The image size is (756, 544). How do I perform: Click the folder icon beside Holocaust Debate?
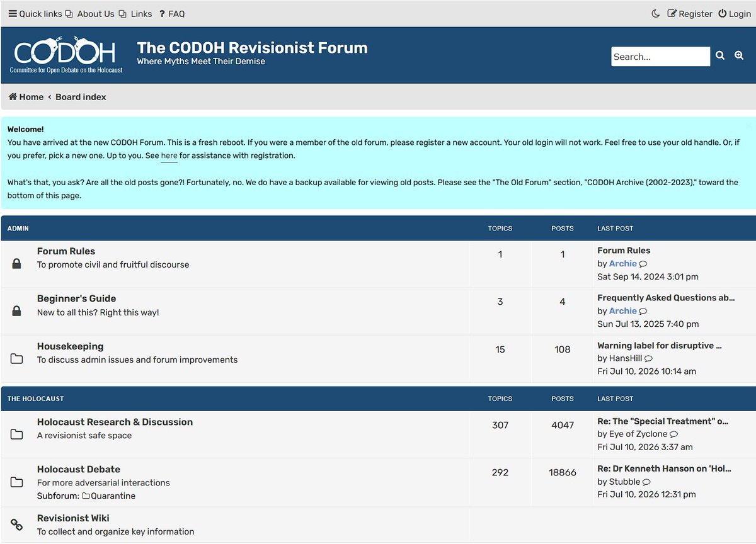click(x=17, y=482)
